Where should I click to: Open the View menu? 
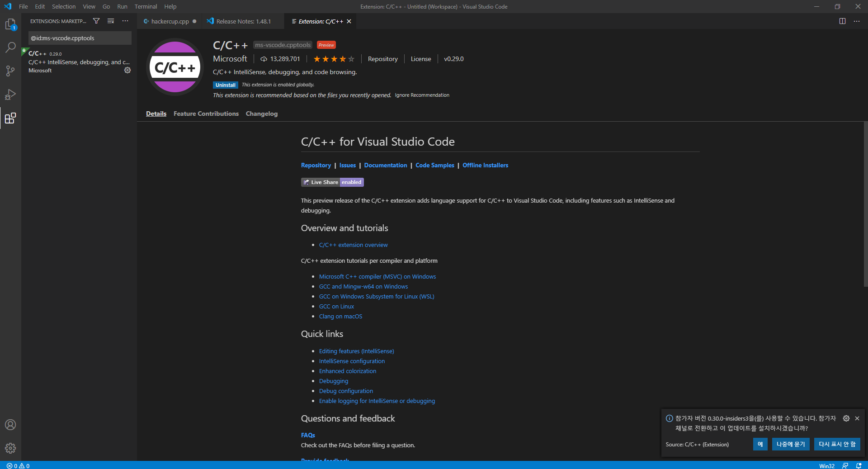pyautogui.click(x=89, y=6)
